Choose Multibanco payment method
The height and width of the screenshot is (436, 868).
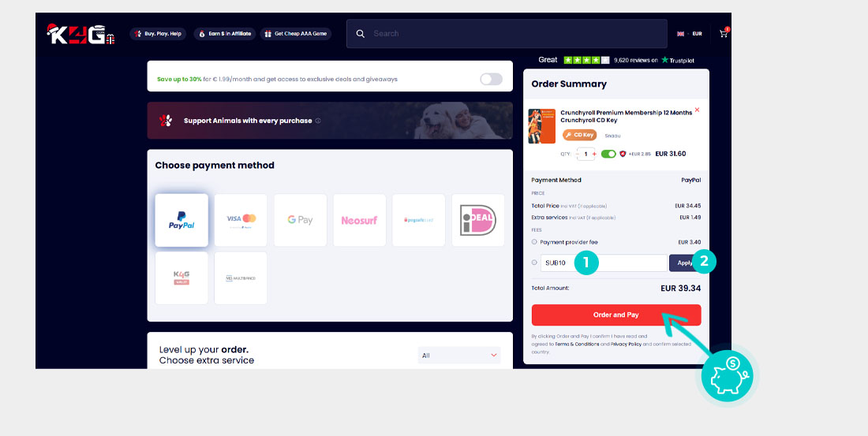[x=241, y=278]
